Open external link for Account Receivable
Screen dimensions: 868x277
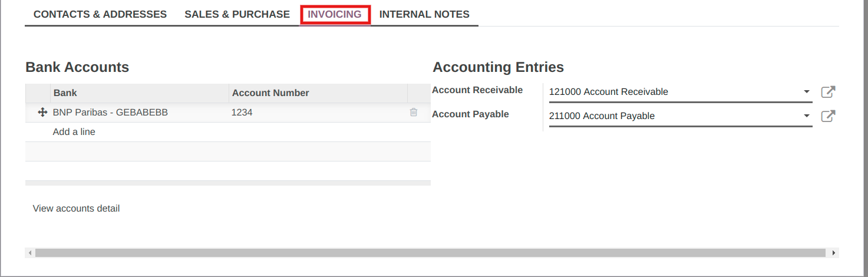pyautogui.click(x=828, y=92)
